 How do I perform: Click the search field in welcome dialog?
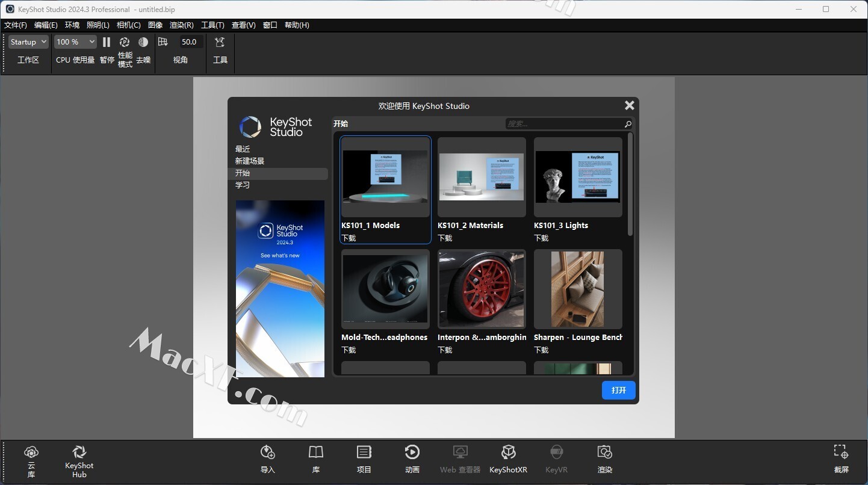click(x=564, y=124)
